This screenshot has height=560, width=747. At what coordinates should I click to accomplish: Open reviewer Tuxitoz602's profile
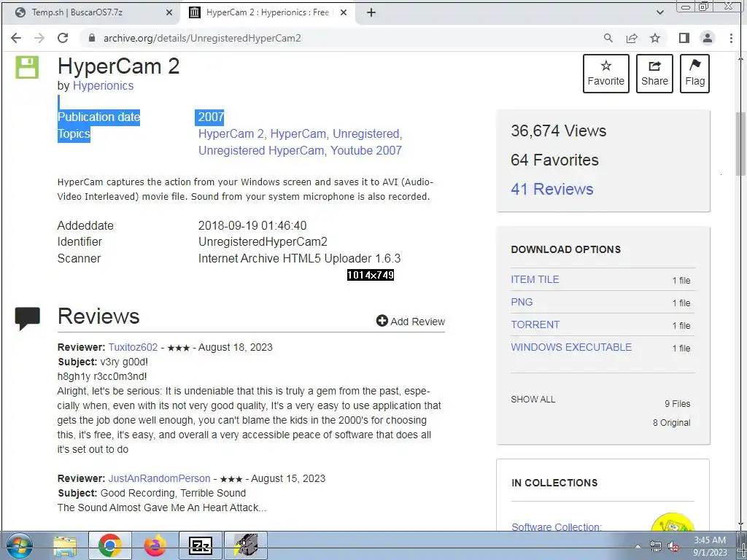[133, 347]
